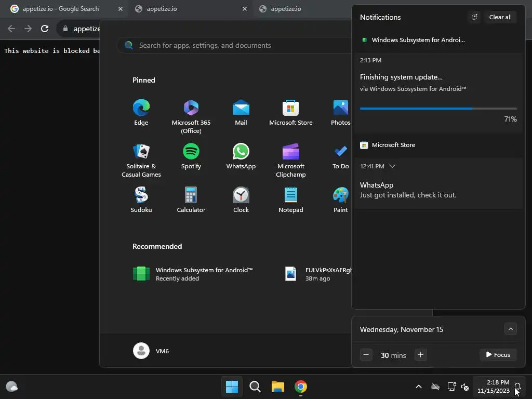Open the Clock app
The width and height of the screenshot is (532, 399).
click(241, 200)
